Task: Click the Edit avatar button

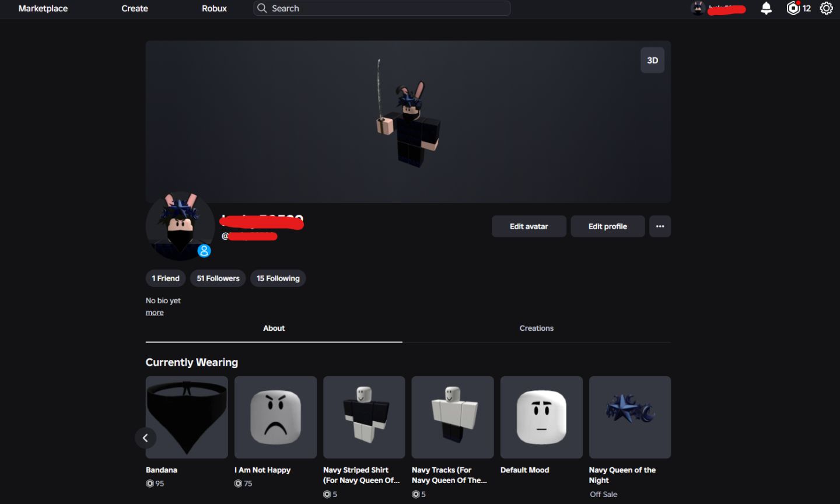Action: pyautogui.click(x=529, y=226)
